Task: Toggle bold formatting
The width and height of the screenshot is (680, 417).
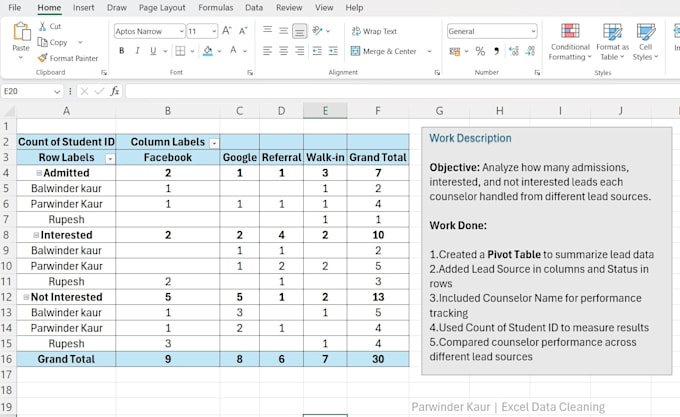Action: tap(121, 51)
